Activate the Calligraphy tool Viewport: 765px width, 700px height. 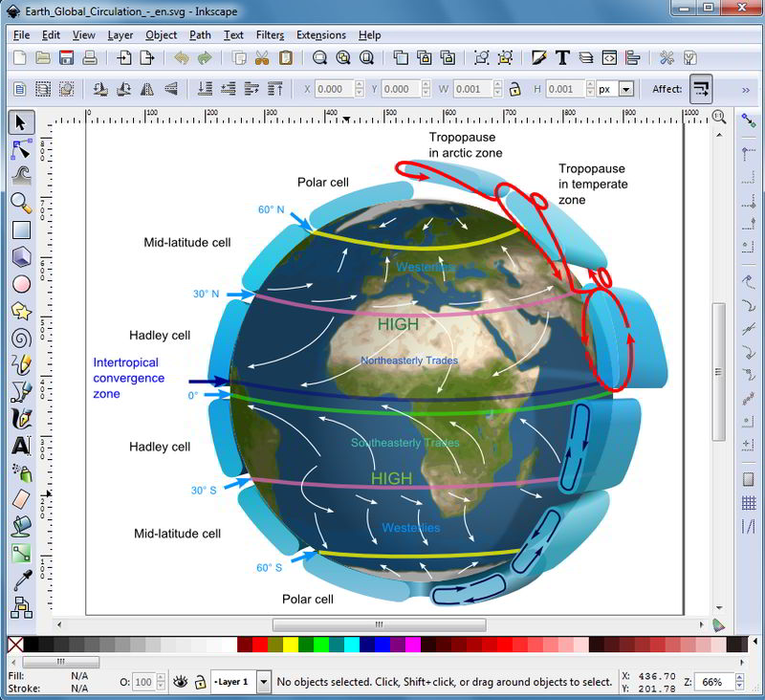19,417
